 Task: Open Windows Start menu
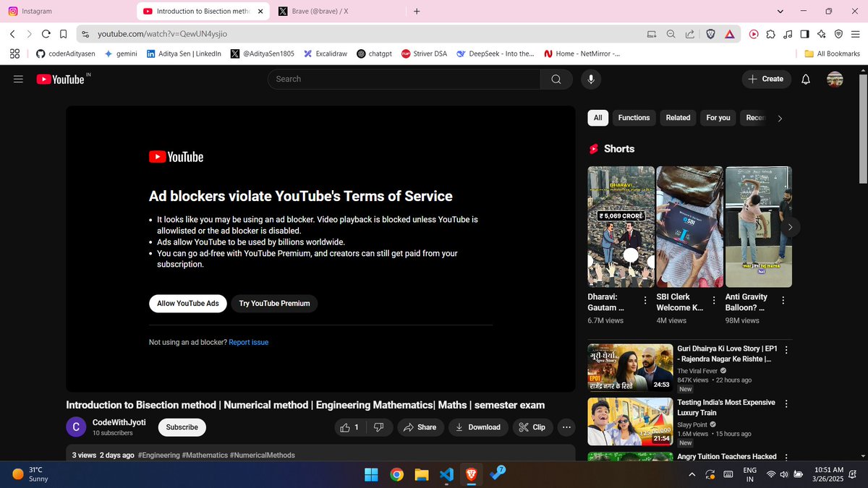(x=371, y=474)
